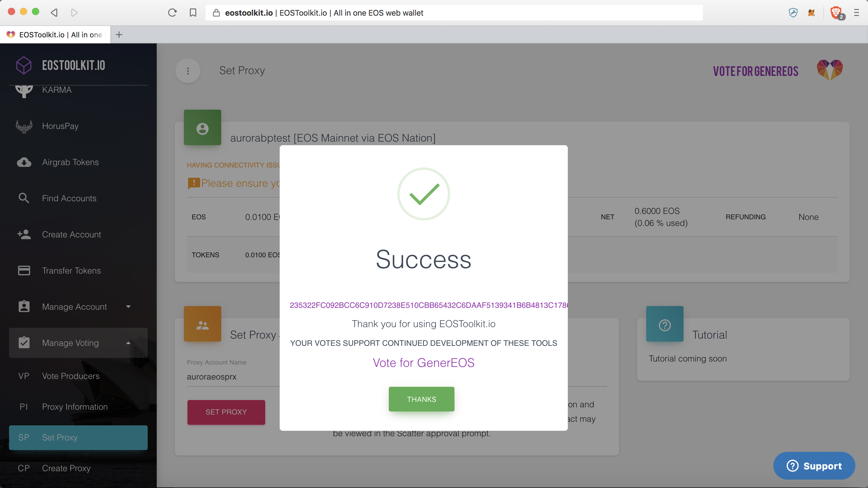The image size is (868, 488).
Task: Click the EOSToolkit cube logo
Action: pyautogui.click(x=24, y=65)
